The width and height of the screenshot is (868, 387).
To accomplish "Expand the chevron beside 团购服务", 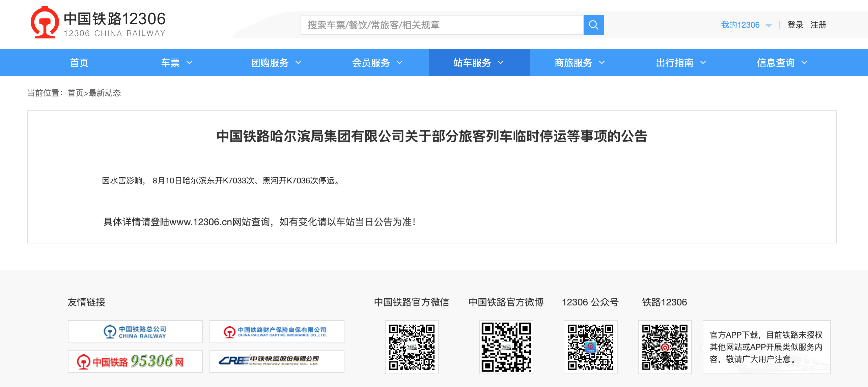I will click(x=298, y=62).
